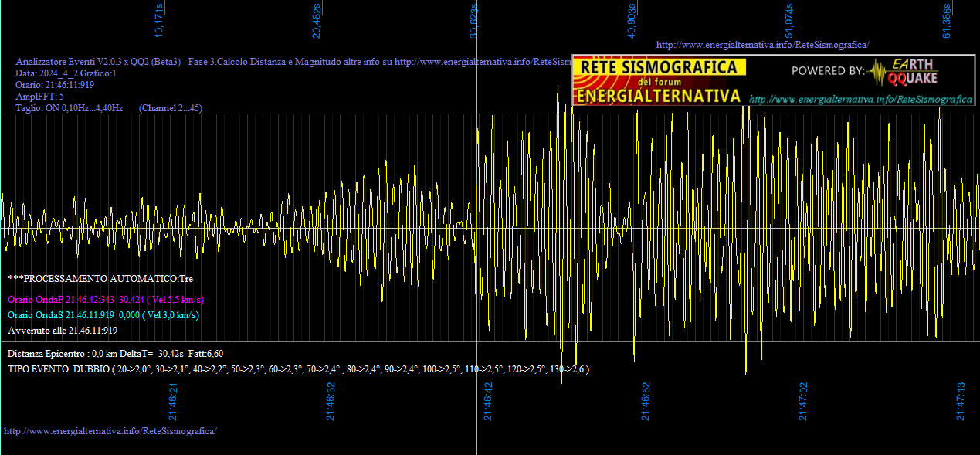980x455 pixels.
Task: Click the AmplFFT: 5 text
Action: (x=39, y=97)
